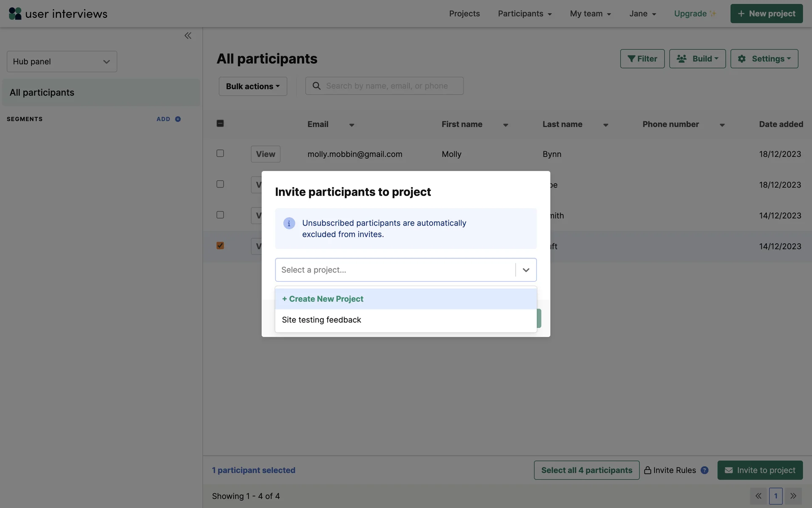Click the search by name input field
Screen dimensions: 812x508
click(x=391, y=86)
